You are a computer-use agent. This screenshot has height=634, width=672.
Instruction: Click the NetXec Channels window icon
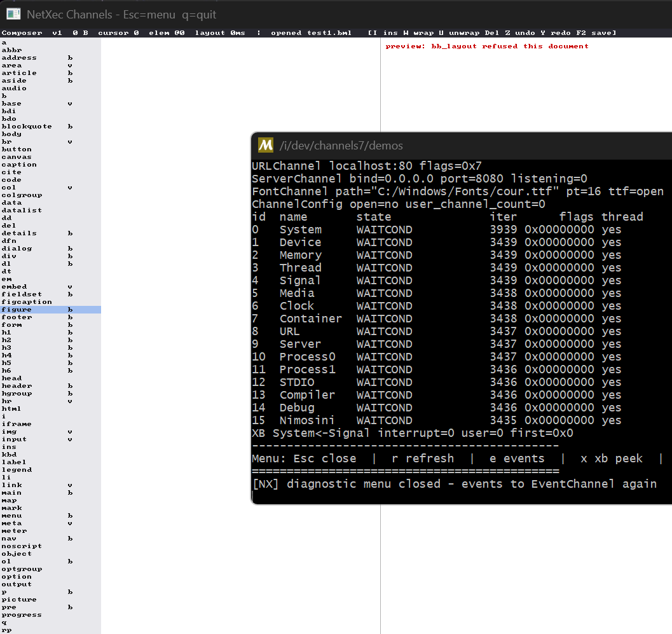click(x=13, y=14)
